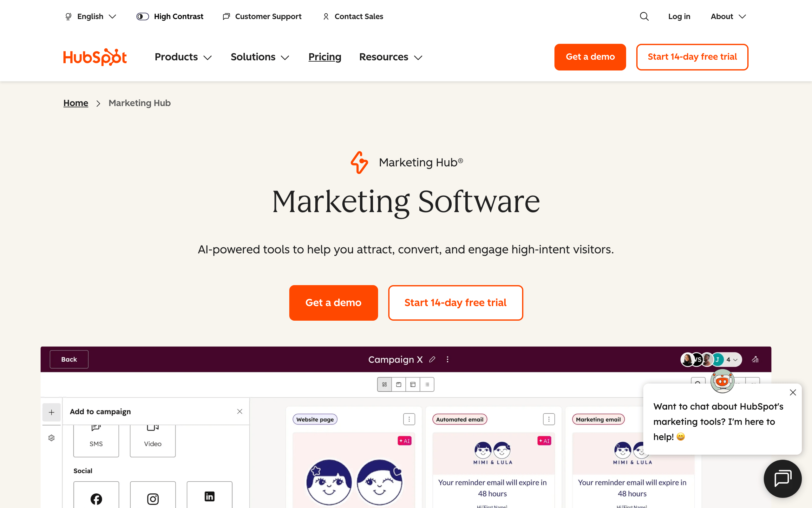Click the Automated email Mimi & Lula thumbnail

coord(493,453)
